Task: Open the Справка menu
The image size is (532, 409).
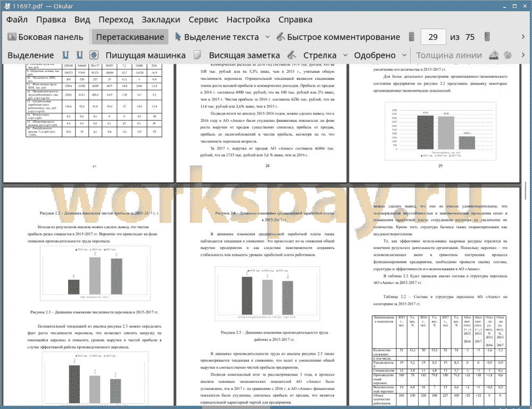Action: point(295,20)
